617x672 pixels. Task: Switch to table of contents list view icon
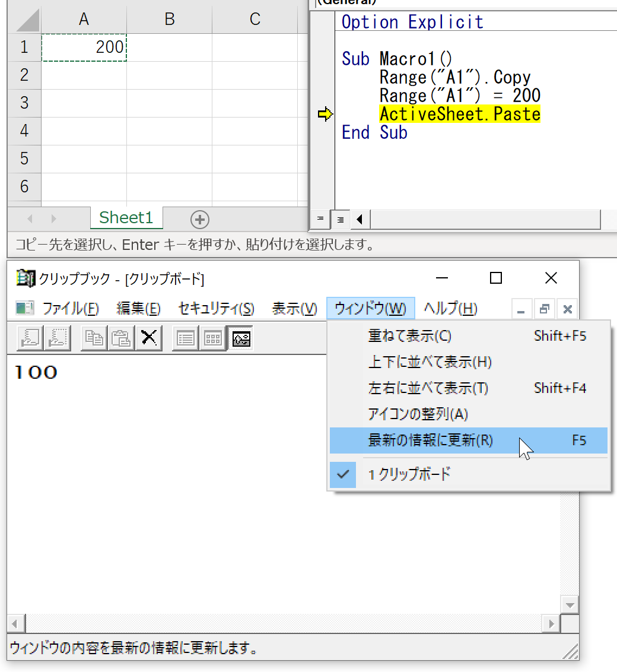tap(186, 338)
